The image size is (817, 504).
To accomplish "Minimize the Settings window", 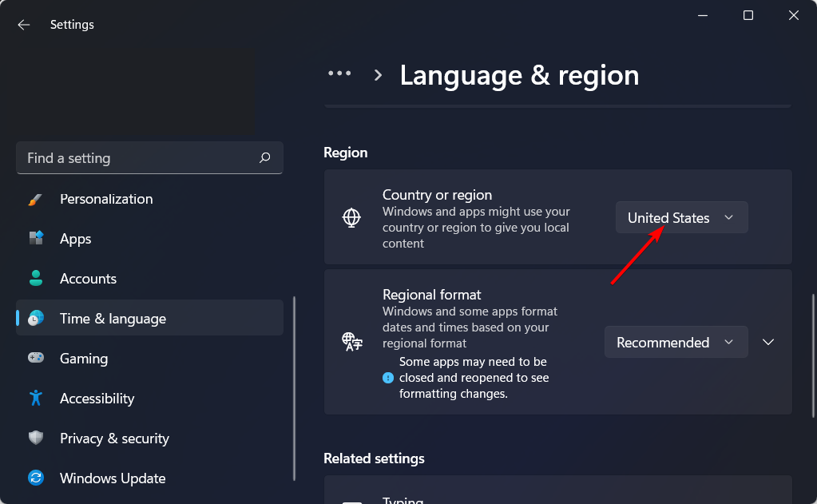I will point(702,16).
